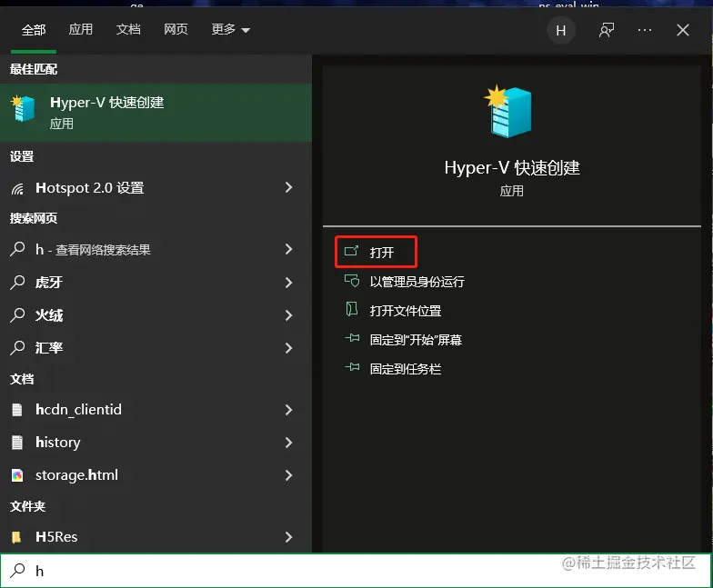The height and width of the screenshot is (588, 713).
Task: Open the 更多 dropdown filter
Action: (231, 29)
